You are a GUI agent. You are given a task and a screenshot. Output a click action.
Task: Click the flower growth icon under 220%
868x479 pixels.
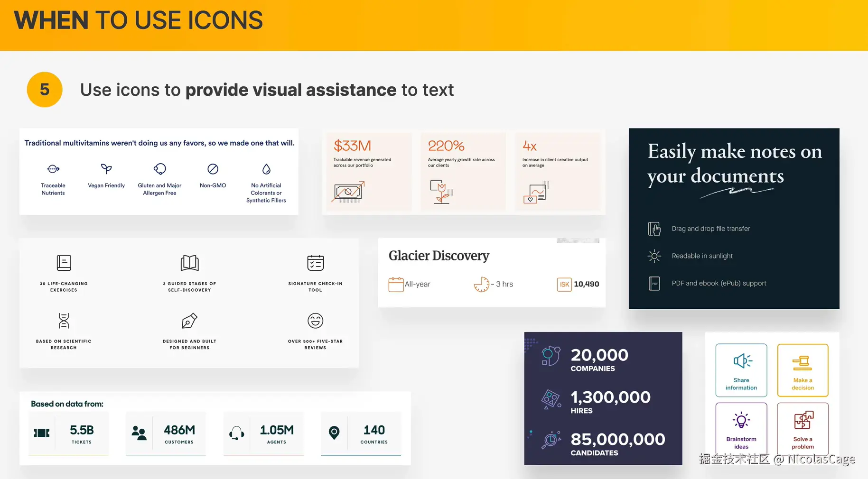click(441, 192)
